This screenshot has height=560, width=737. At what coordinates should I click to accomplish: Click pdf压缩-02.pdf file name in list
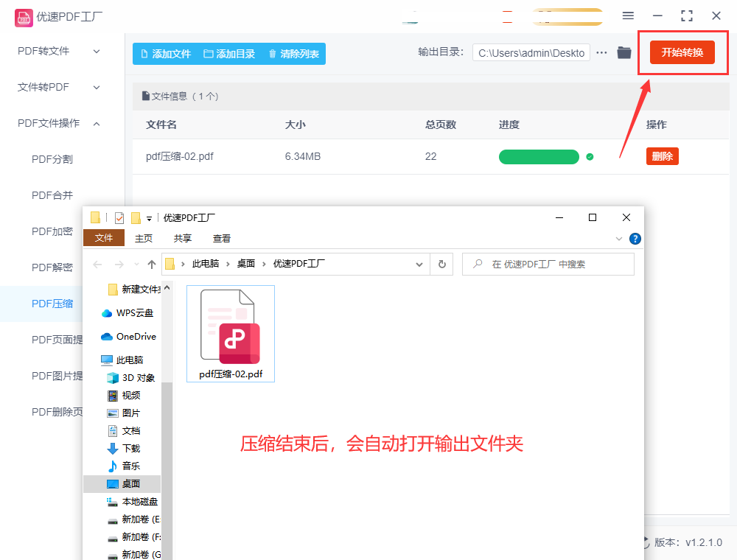180,156
